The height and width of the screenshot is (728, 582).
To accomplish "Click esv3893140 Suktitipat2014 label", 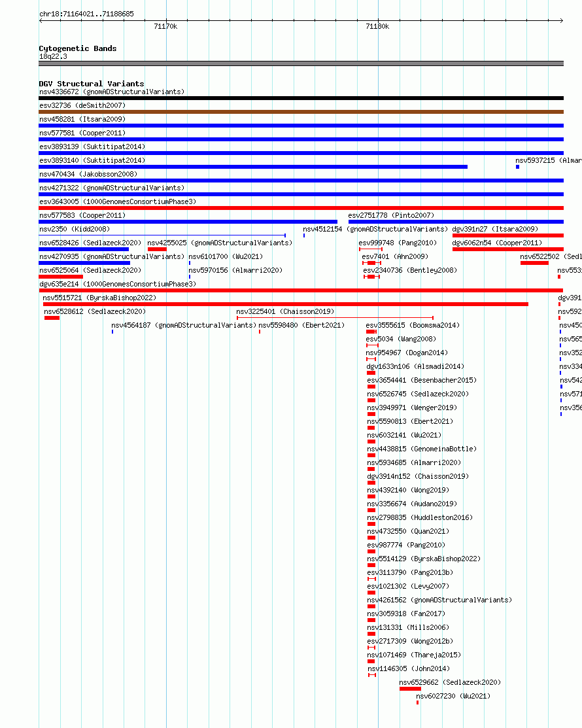I will pyautogui.click(x=92, y=161).
